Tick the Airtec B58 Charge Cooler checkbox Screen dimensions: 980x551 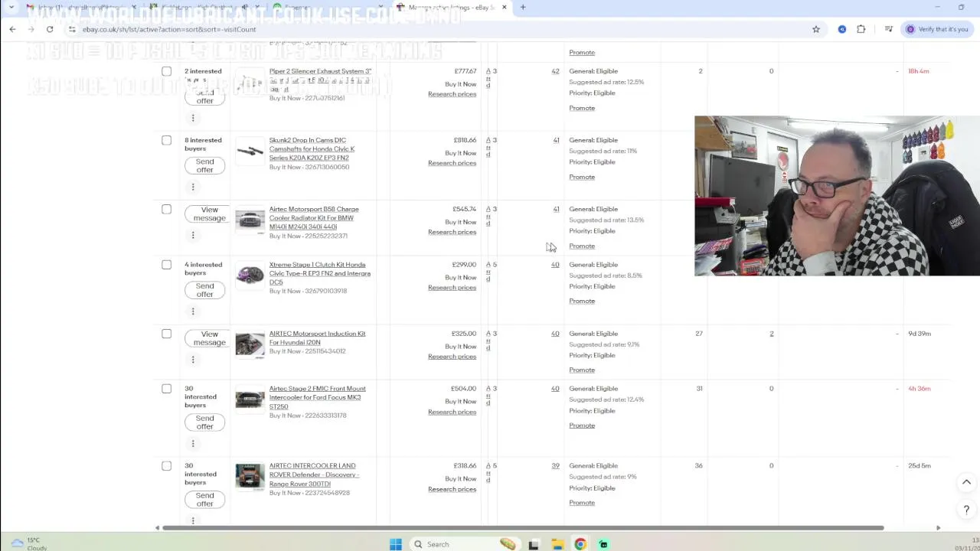tap(166, 209)
